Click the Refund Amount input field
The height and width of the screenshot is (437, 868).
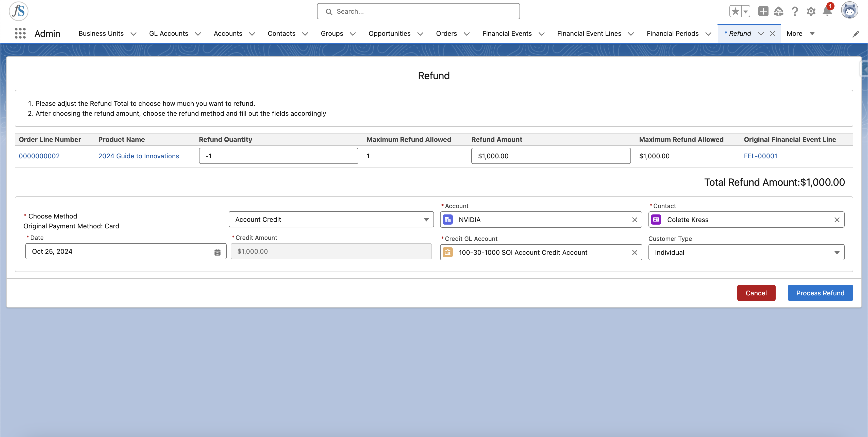coord(551,156)
